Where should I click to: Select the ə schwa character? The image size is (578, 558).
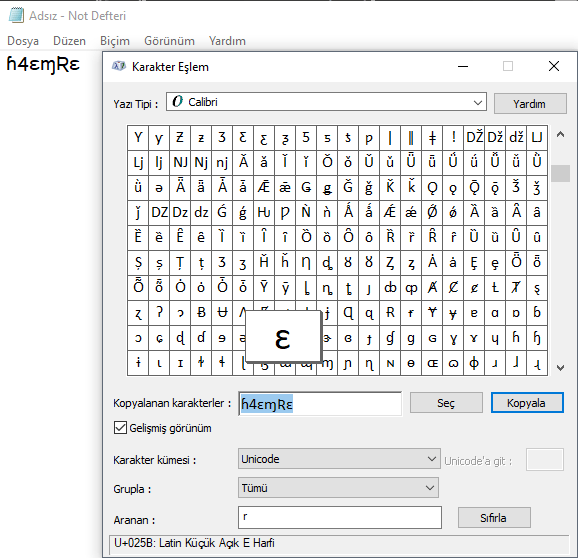[159, 188]
